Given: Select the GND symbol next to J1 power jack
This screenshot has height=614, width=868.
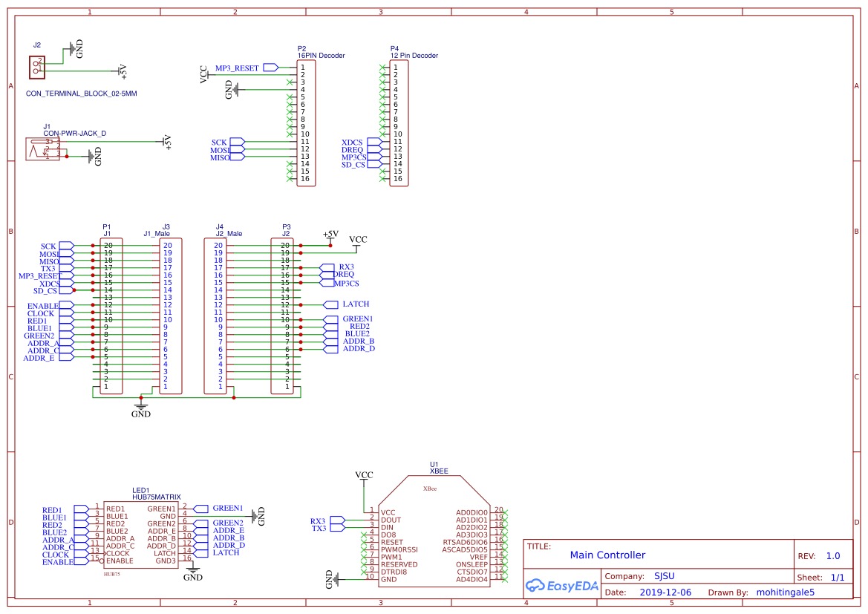Looking at the screenshot, I should coord(94,157).
